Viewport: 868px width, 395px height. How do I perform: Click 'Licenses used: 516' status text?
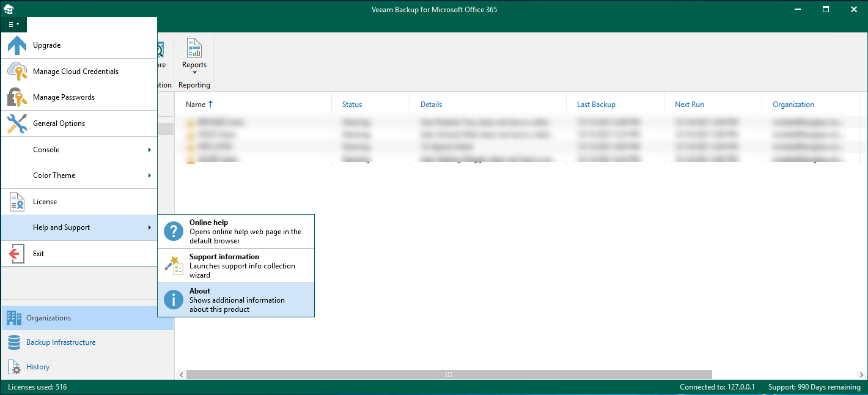tap(37, 387)
